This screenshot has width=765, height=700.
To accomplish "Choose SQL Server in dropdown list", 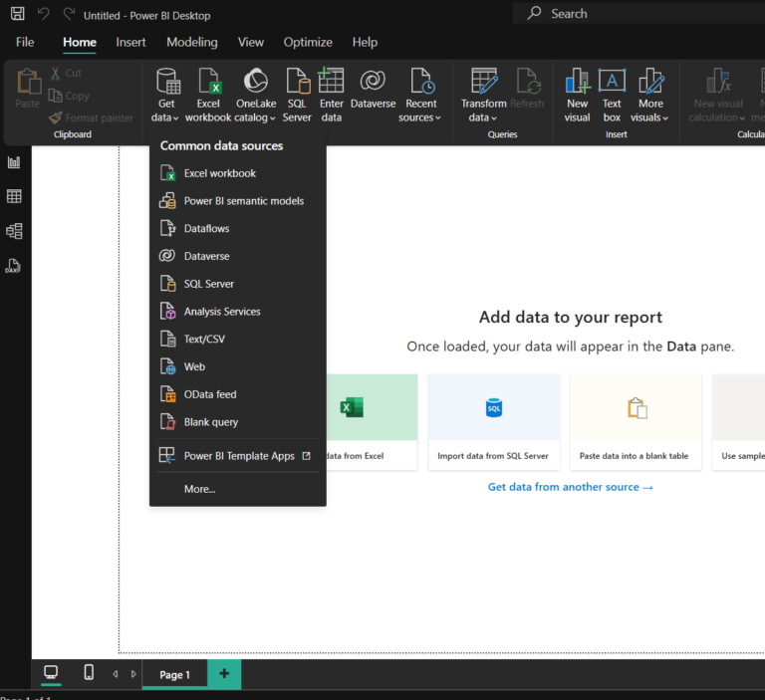I will (x=238, y=284).
